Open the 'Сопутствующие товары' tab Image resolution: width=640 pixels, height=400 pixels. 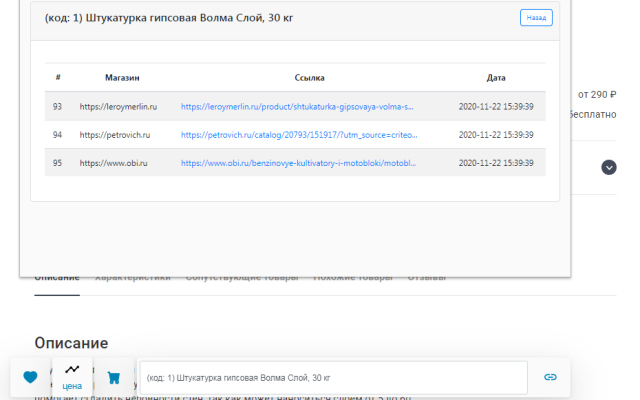[x=242, y=277]
